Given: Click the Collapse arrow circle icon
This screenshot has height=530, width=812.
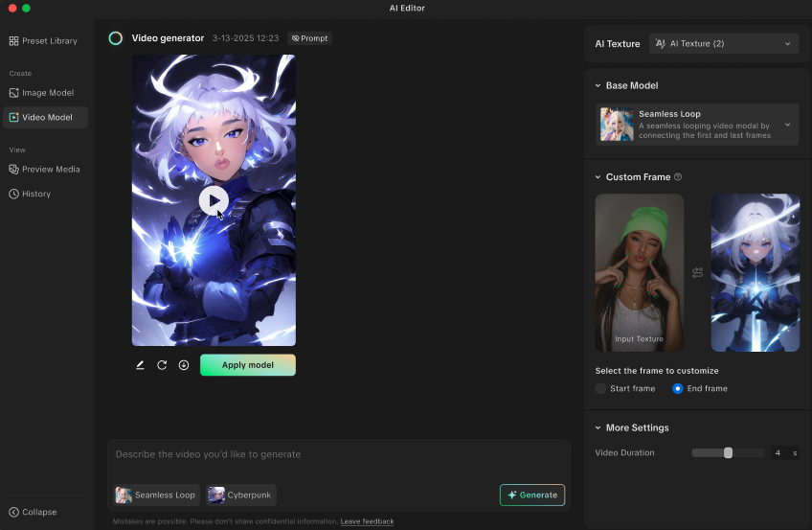Looking at the screenshot, I should click(x=14, y=512).
